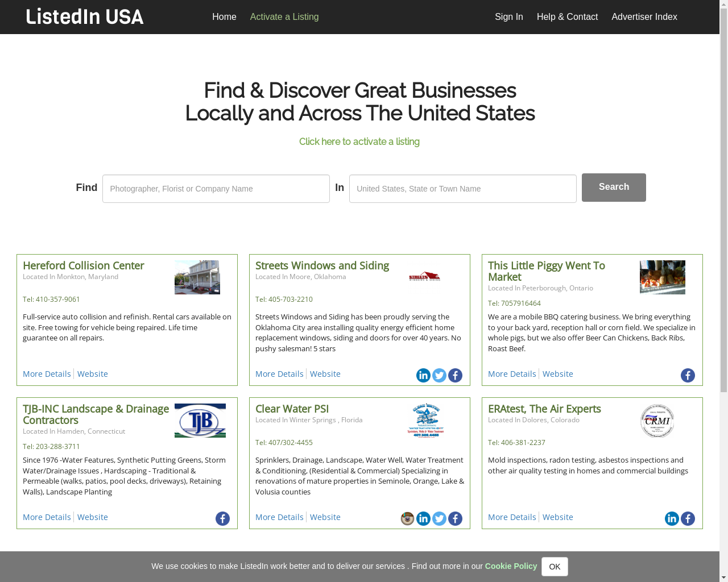
Task: Open Facebook icon for ERAtest listing
Action: pyautogui.click(x=688, y=518)
